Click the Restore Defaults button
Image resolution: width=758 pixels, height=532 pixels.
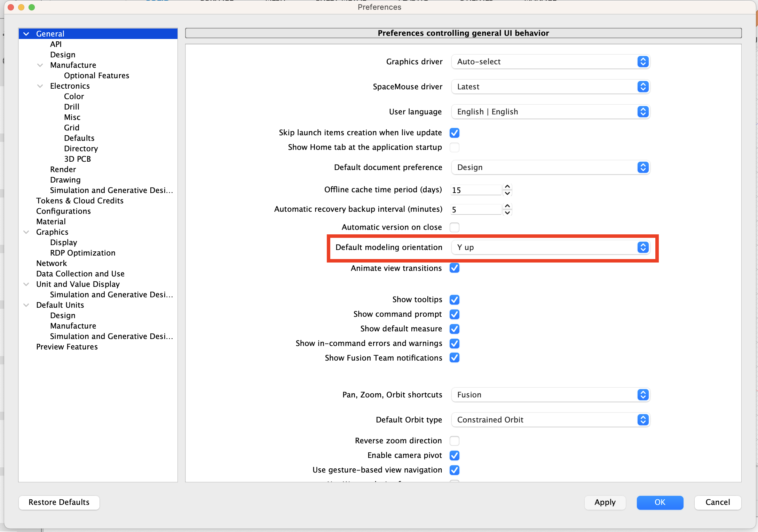(x=59, y=502)
